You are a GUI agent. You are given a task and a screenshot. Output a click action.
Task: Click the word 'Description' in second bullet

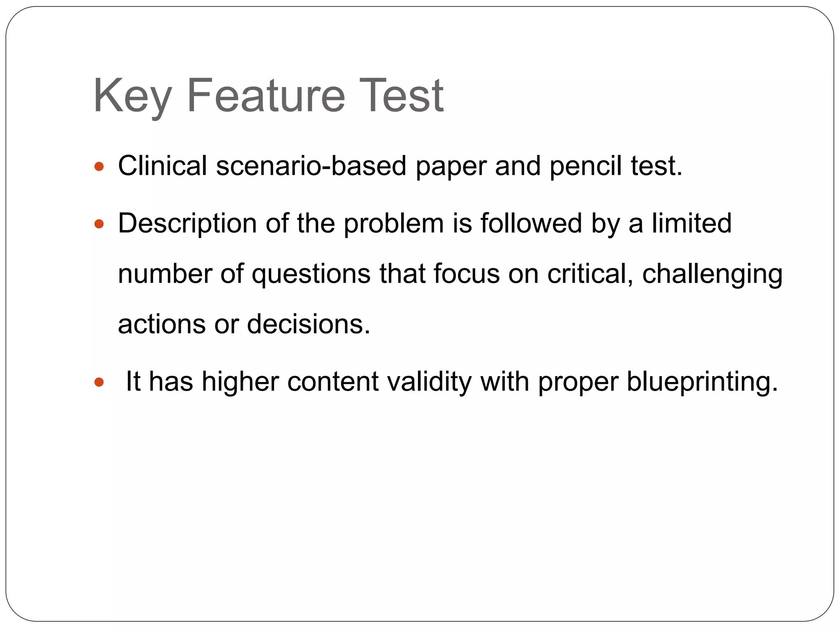pyautogui.click(x=187, y=223)
